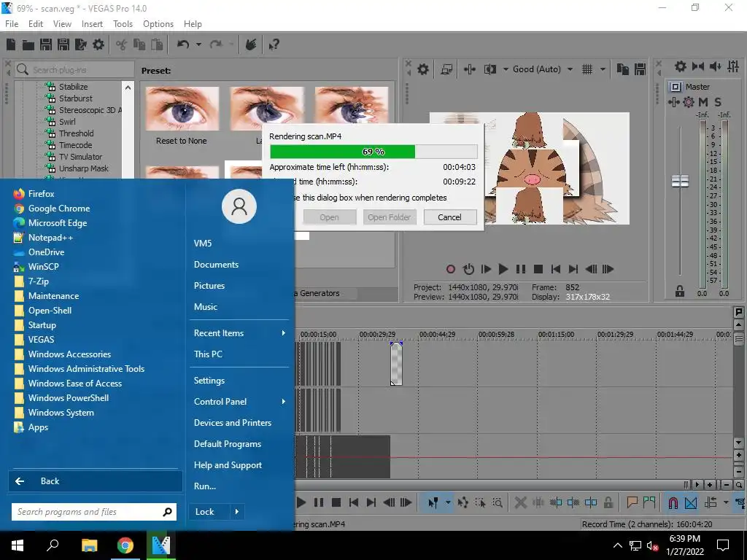This screenshot has height=560, width=747.
Task: Click the rendering progress bar at 69 %
Action: coord(373,152)
